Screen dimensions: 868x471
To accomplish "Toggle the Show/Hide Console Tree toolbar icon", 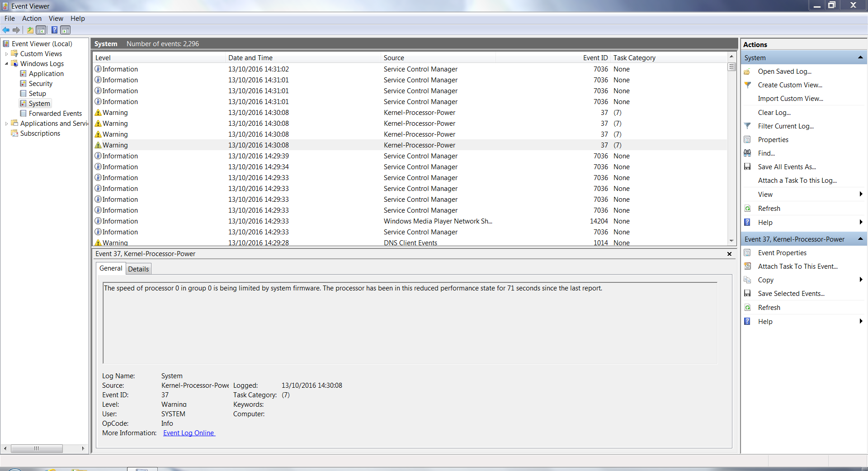I will [41, 30].
